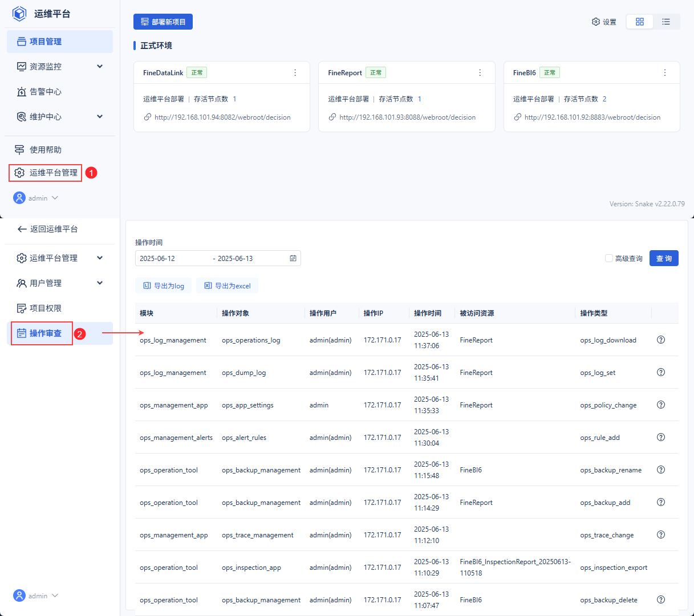Viewport: 694px width, 616px height.
Task: Show details for ops_backup_rename row
Action: pyautogui.click(x=661, y=470)
